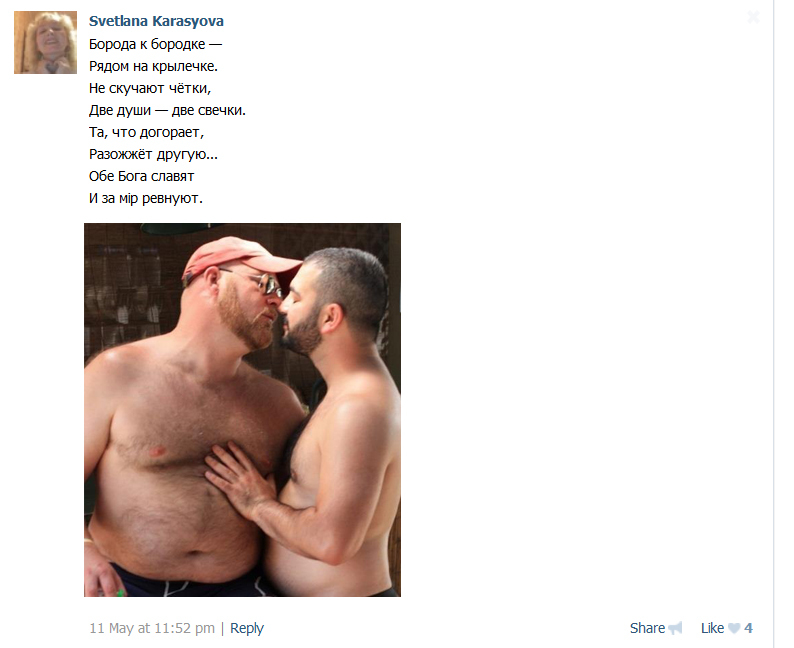Click the megaphone icon next to Share
Screen dimensions: 794x648
[675, 628]
